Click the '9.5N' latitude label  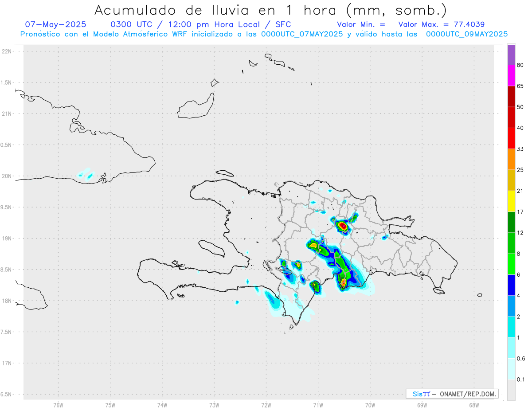point(7,207)
